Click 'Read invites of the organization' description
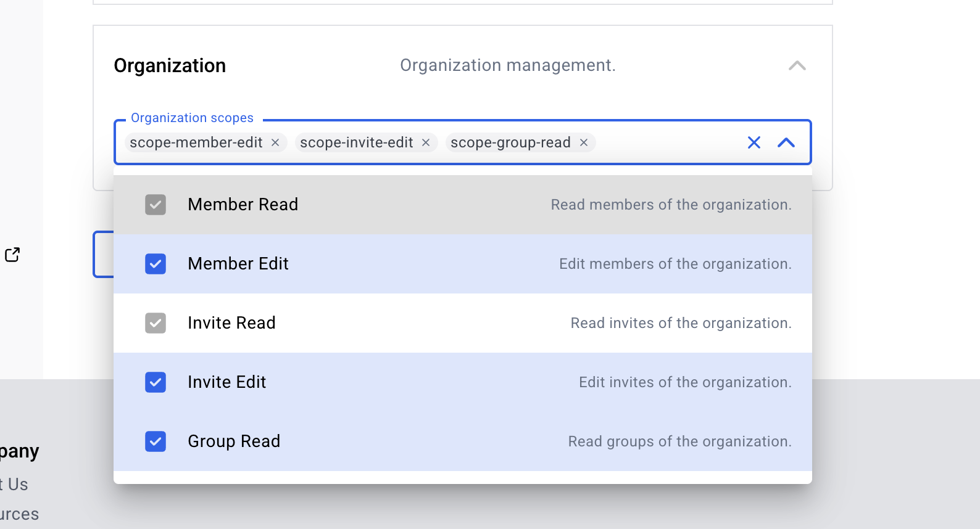980x529 pixels. 681,323
